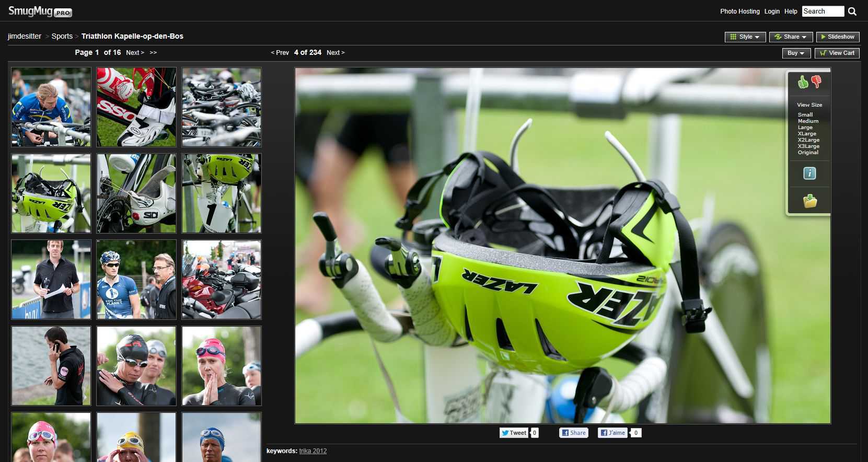The height and width of the screenshot is (462, 868).
Task: Open thumbnail of white cycling shoe on red bike
Action: pos(136,107)
